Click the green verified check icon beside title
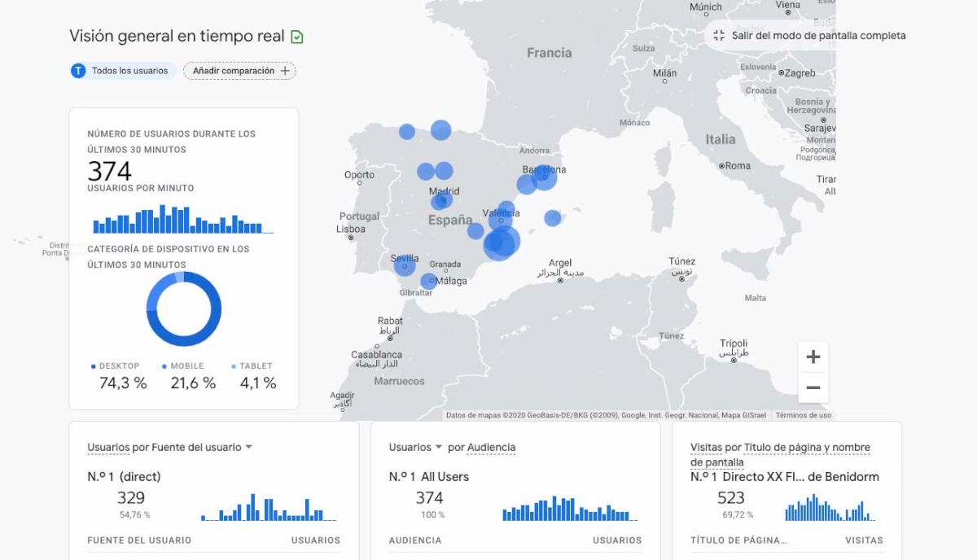Viewport: 977px width, 560px height. [x=297, y=37]
